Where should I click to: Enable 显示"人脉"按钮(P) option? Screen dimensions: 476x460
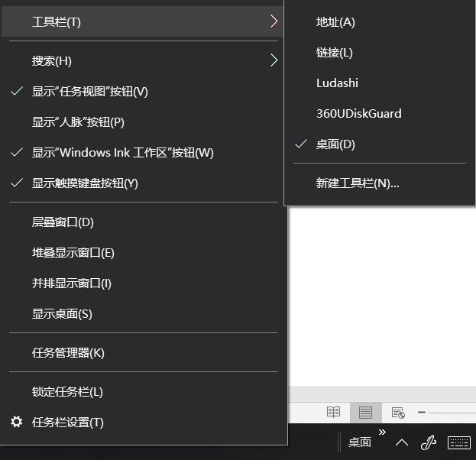click(144, 121)
